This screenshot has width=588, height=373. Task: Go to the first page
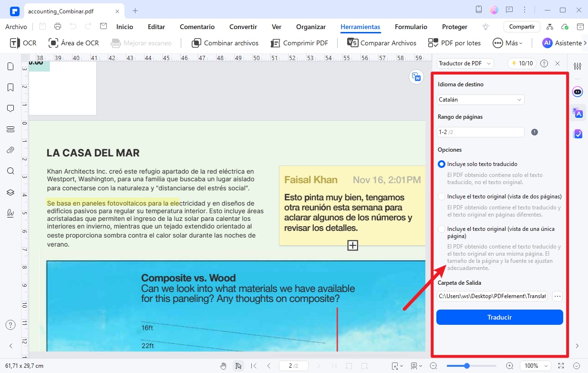(254, 366)
